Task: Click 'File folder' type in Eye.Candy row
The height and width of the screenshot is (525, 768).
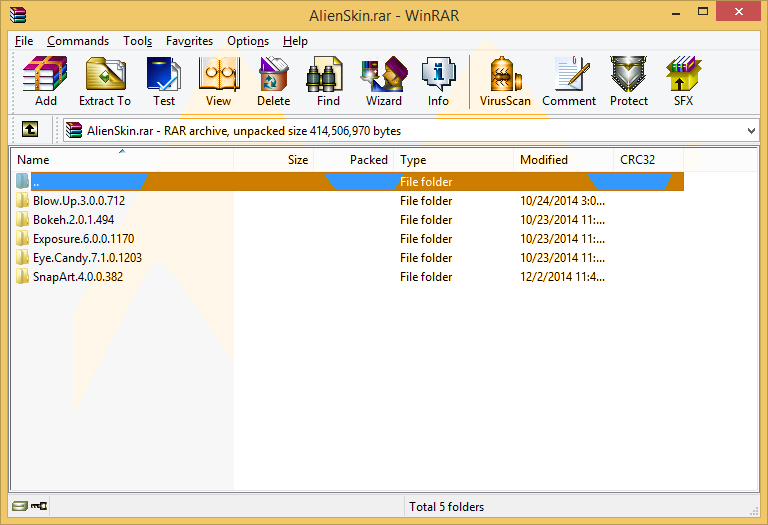Action: [426, 258]
